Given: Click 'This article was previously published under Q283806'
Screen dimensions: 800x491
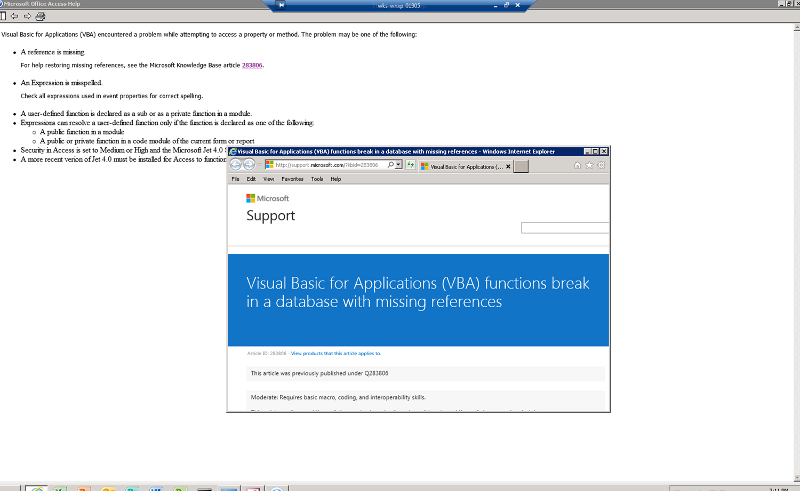Looking at the screenshot, I should point(319,373).
